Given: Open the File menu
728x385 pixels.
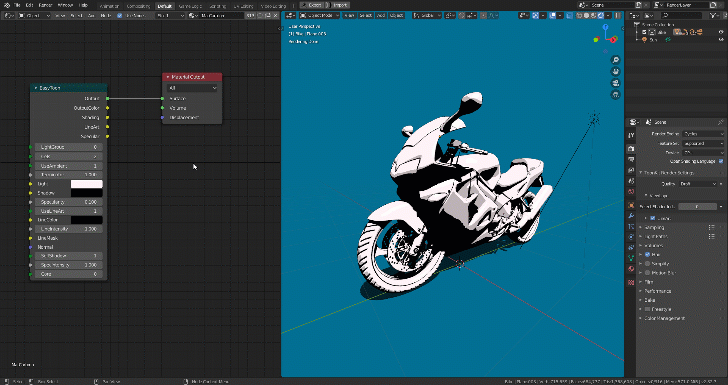Looking at the screenshot, I should (x=17, y=5).
